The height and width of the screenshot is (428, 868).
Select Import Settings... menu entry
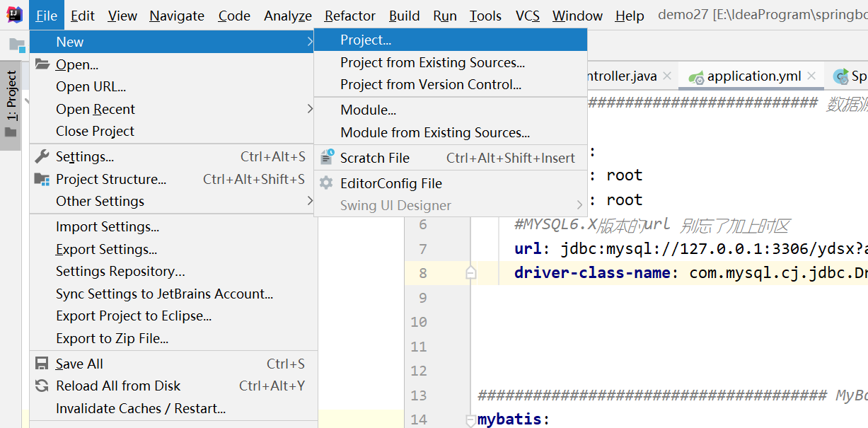[x=173, y=226]
